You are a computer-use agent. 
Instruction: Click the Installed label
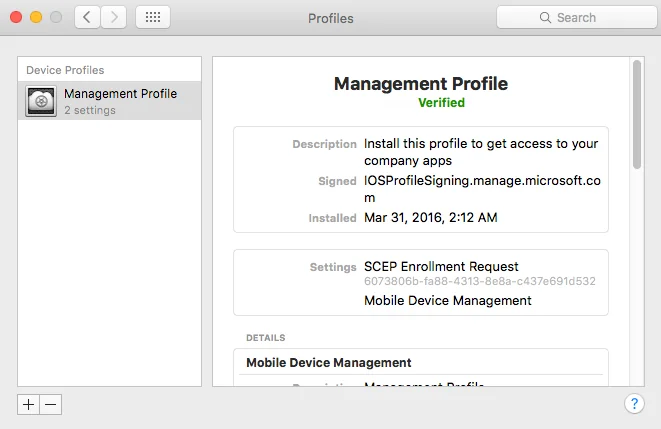[332, 218]
